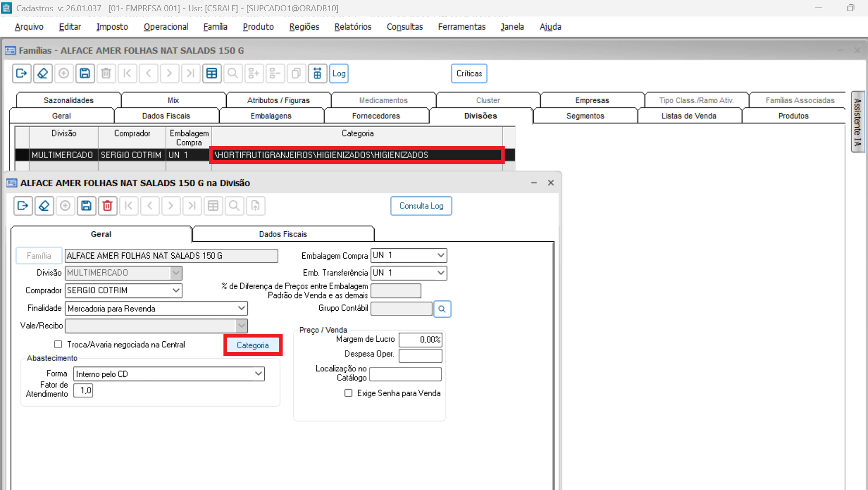
Task: Click the Log button in the Famílias toolbar
Action: [339, 73]
